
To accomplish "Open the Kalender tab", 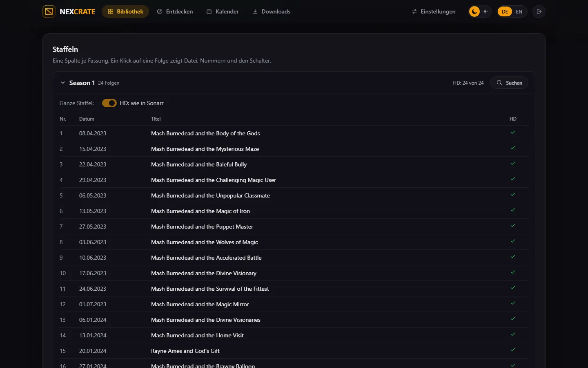I will (223, 11).
